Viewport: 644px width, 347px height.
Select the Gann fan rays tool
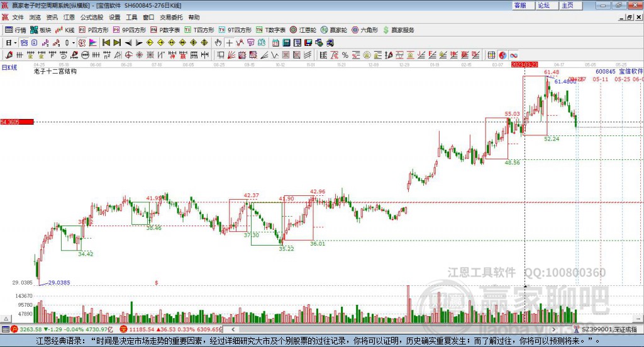coord(231,55)
